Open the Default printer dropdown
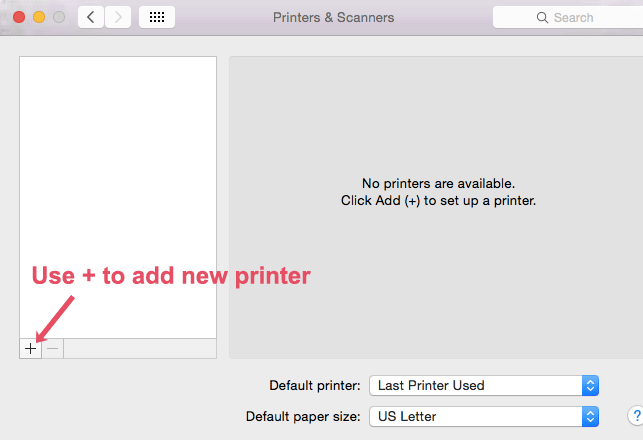 [484, 385]
